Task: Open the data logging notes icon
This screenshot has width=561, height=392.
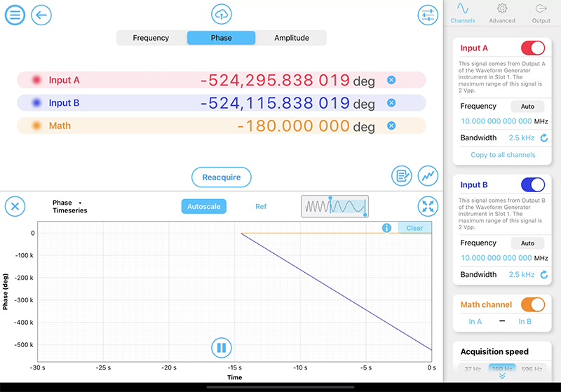Action: tap(402, 175)
